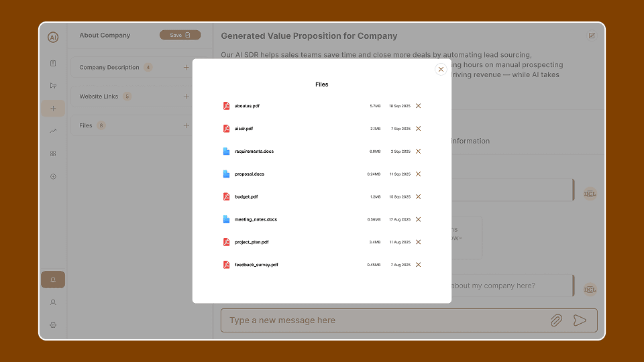The height and width of the screenshot is (362, 644).
Task: Delete meeting_notes.docs file
Action: (x=418, y=219)
